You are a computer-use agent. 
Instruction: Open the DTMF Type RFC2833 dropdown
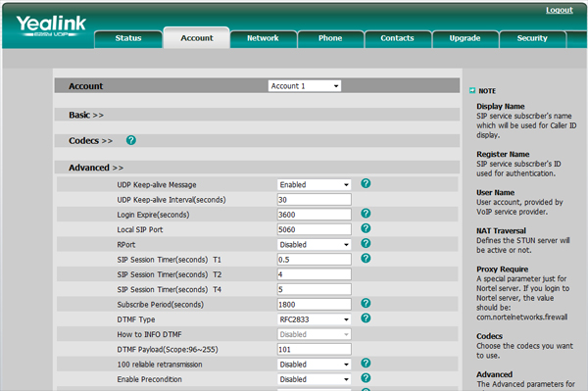coord(315,319)
